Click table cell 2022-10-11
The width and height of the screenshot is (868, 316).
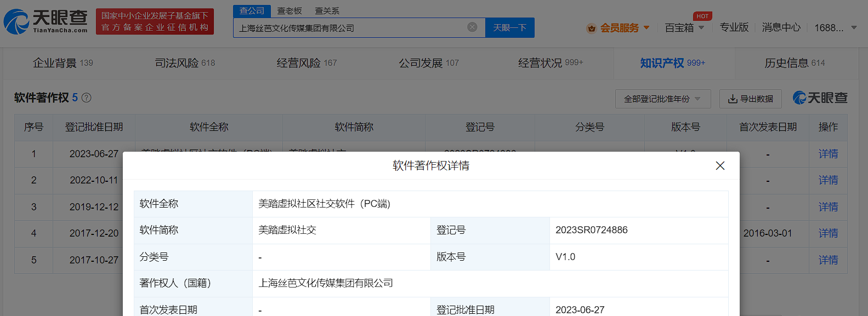[94, 180]
